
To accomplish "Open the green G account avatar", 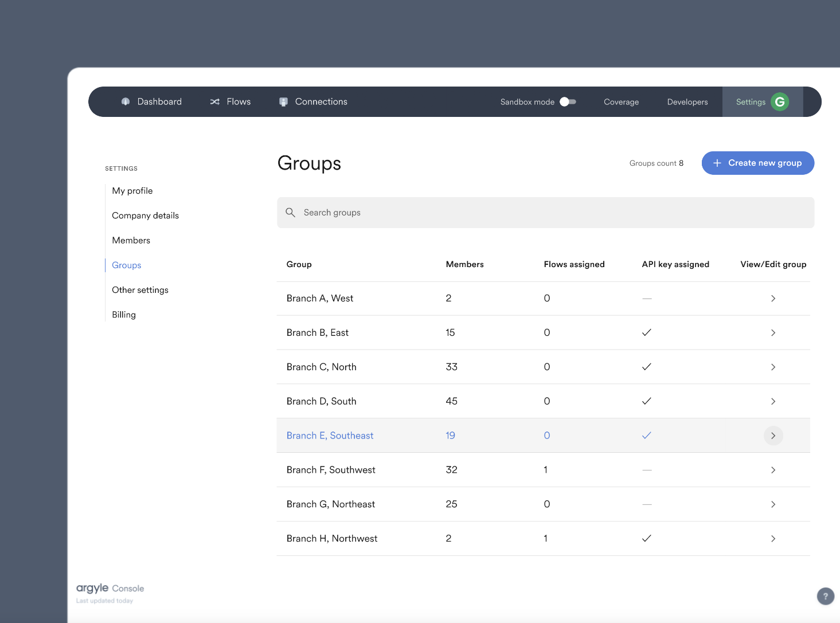I will 780,101.
